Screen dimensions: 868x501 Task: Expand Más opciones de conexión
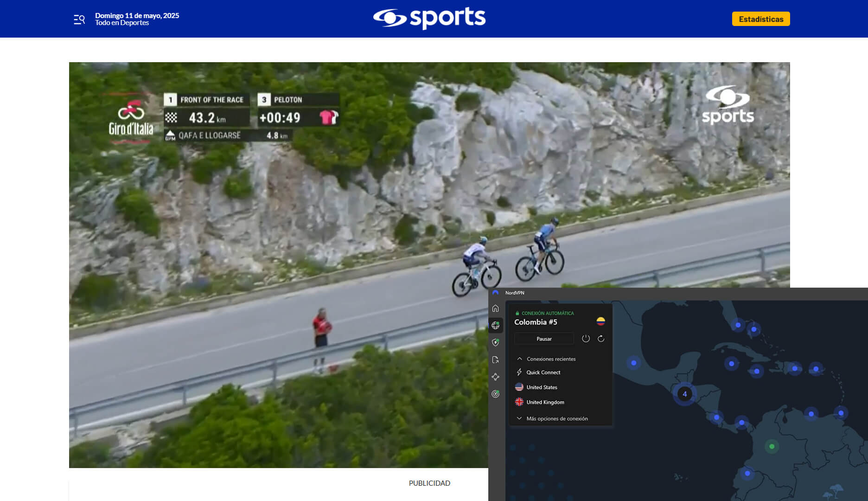click(x=552, y=418)
